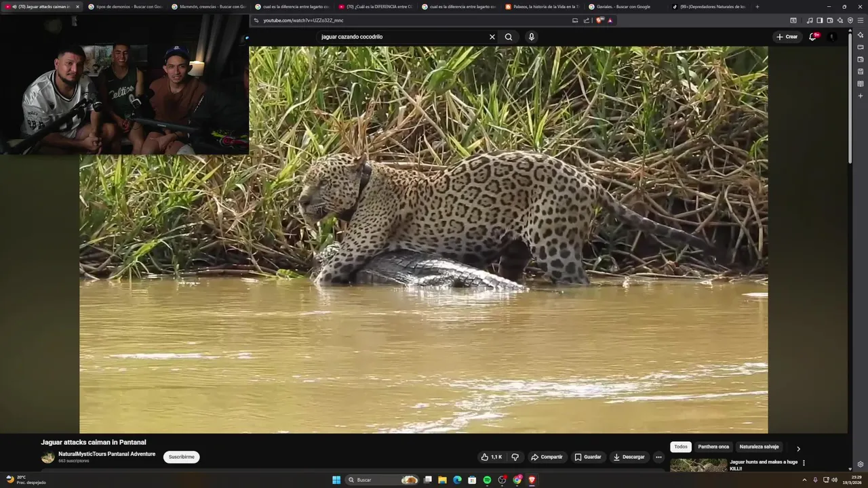Image resolution: width=868 pixels, height=488 pixels.
Task: Show hidden system tray icons chevron
Action: click(804, 480)
